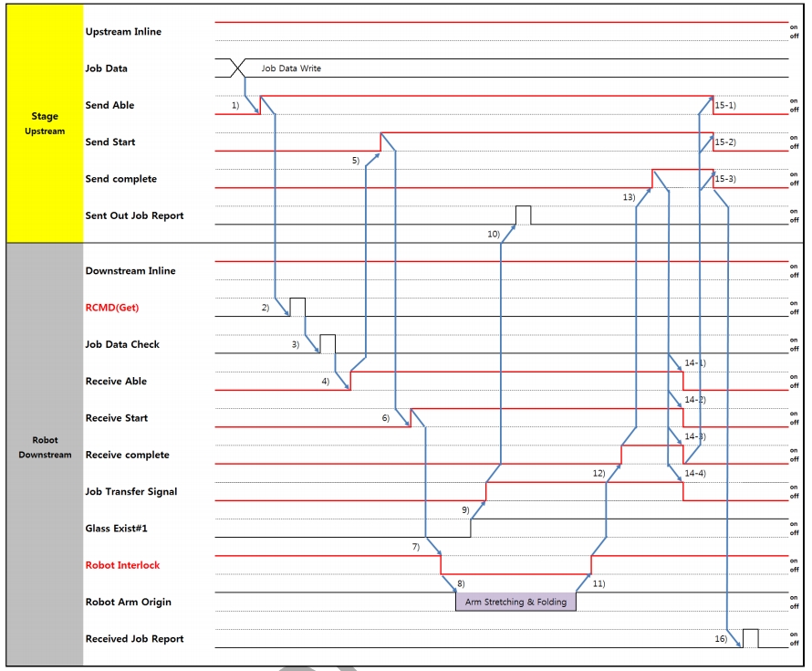The height and width of the screenshot is (671, 812).
Task: Click the 14-4) marker near Job Transfer Signal
Action: [x=694, y=473]
